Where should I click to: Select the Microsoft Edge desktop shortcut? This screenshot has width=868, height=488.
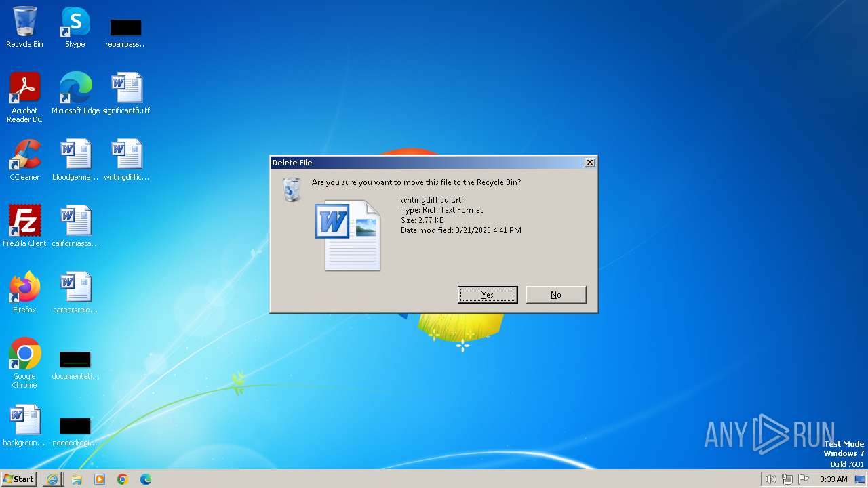(75, 94)
